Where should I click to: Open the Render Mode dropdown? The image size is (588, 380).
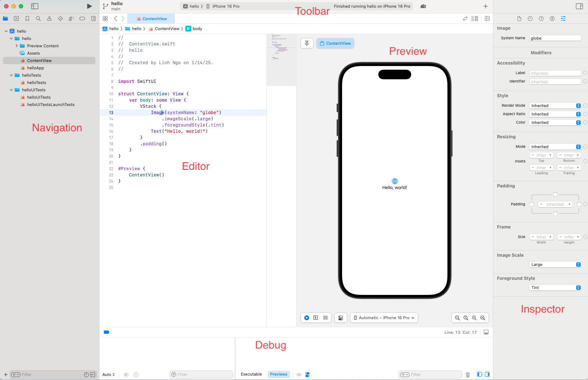click(555, 106)
